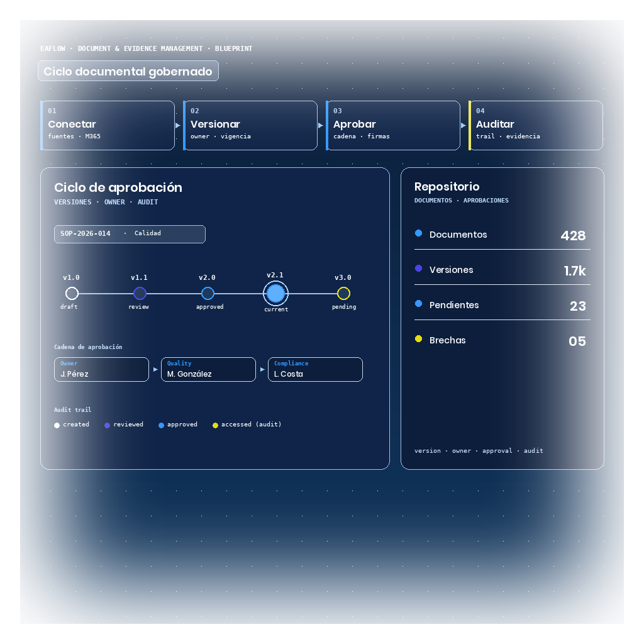Click the EAFLOW Document & Evidence Management header
The width and height of the screenshot is (644, 644).
[146, 48]
